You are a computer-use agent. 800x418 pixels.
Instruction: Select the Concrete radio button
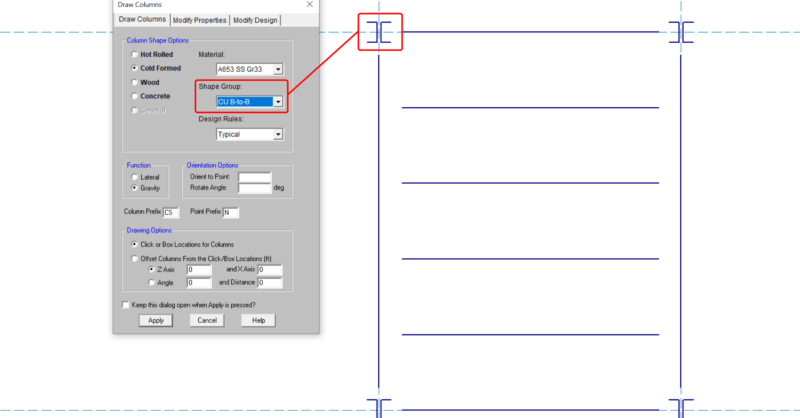tap(134, 96)
